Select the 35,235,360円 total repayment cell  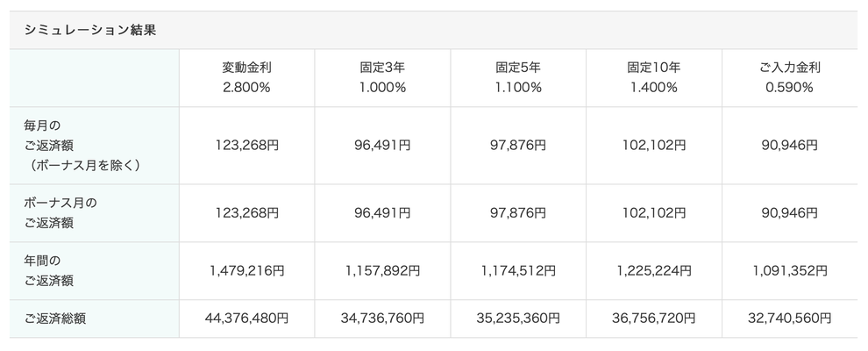click(x=518, y=319)
